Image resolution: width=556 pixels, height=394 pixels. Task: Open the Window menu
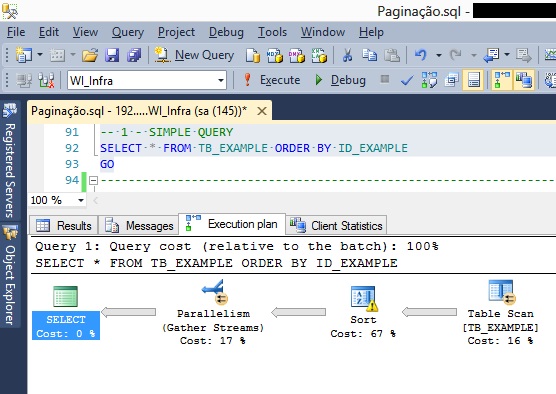pyautogui.click(x=323, y=32)
